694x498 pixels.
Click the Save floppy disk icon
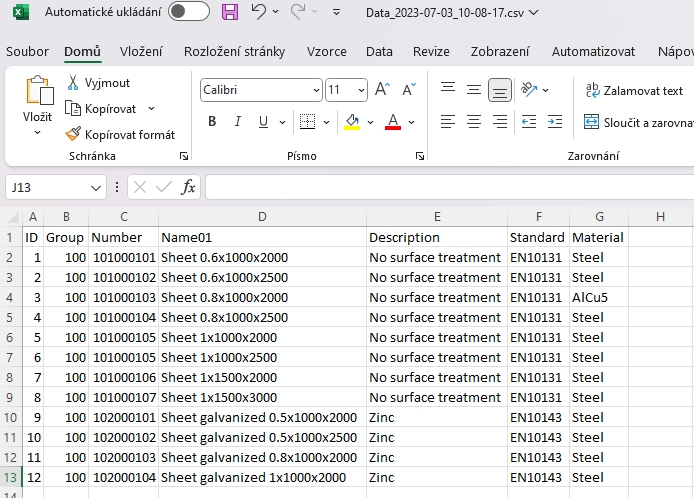[x=230, y=12]
